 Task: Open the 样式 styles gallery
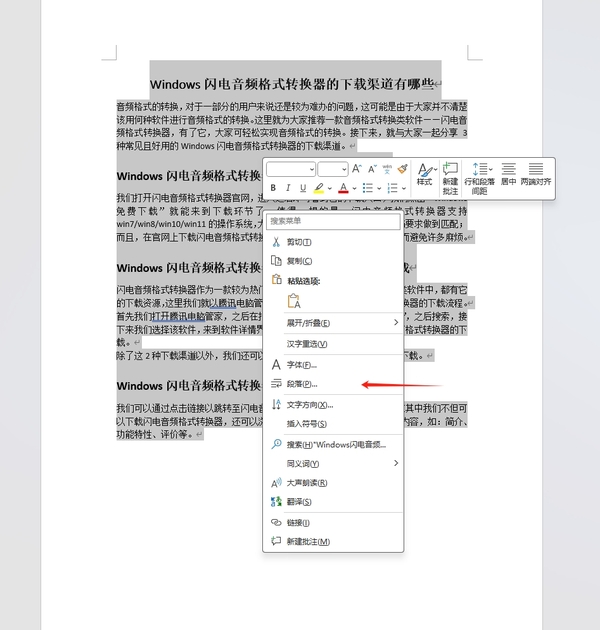(x=425, y=175)
